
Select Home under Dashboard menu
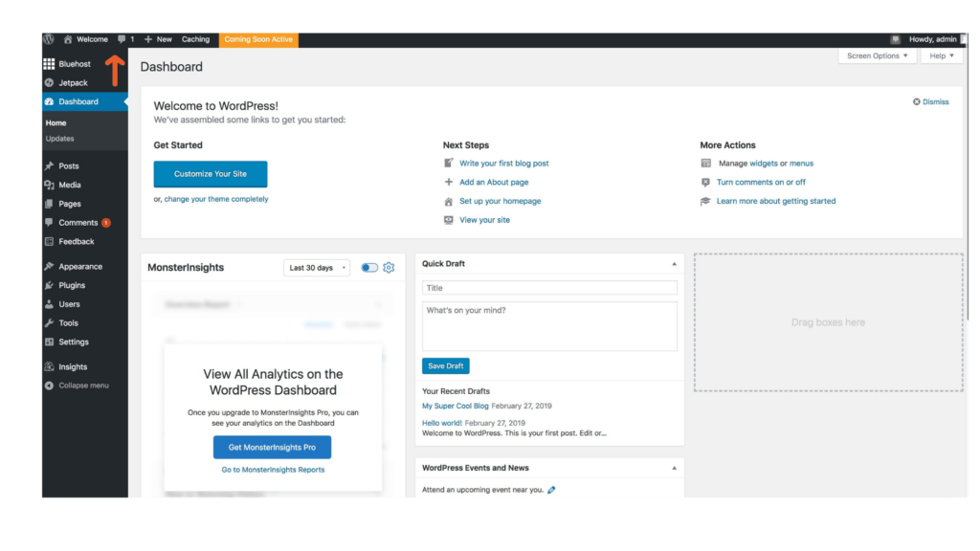point(56,123)
